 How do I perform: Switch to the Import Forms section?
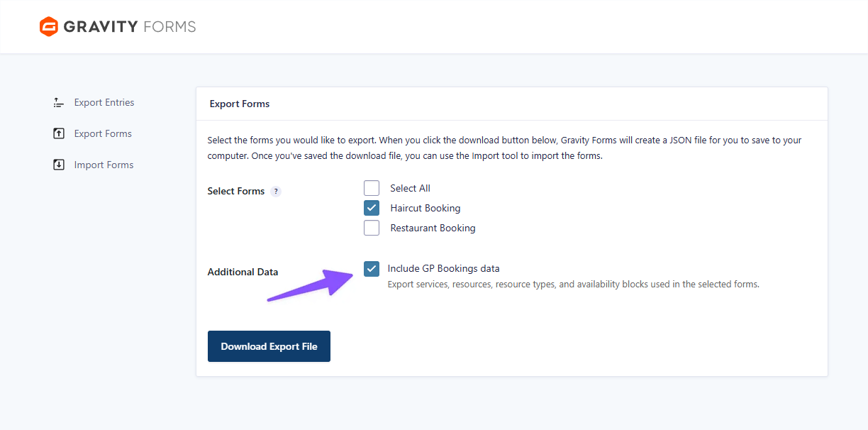coord(104,165)
